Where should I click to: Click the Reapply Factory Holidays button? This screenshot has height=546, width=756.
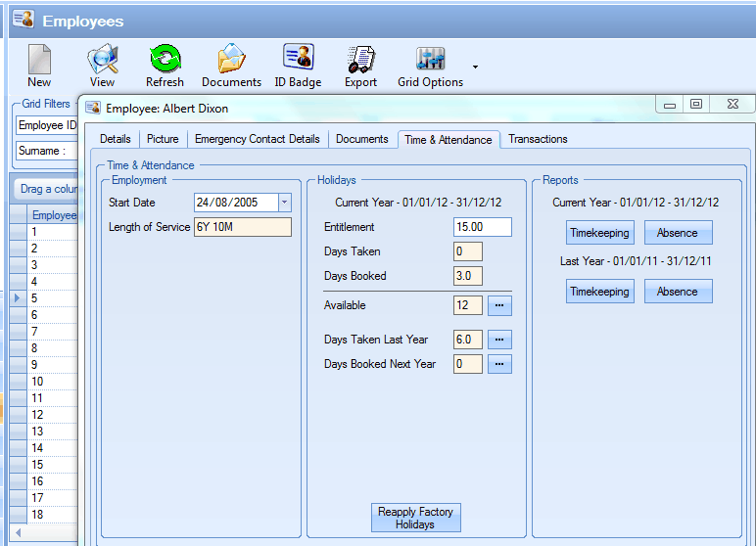(415, 518)
